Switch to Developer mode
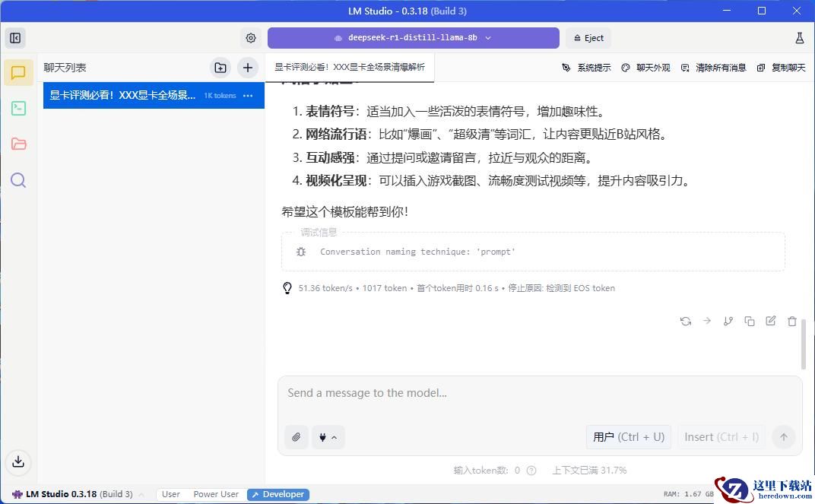The image size is (815, 504). 278,494
